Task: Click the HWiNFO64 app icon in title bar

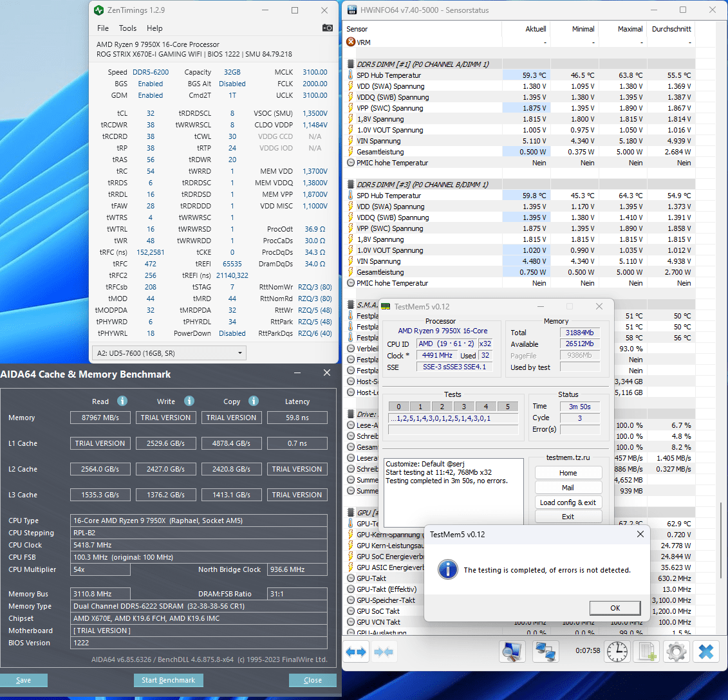Action: tap(352, 10)
